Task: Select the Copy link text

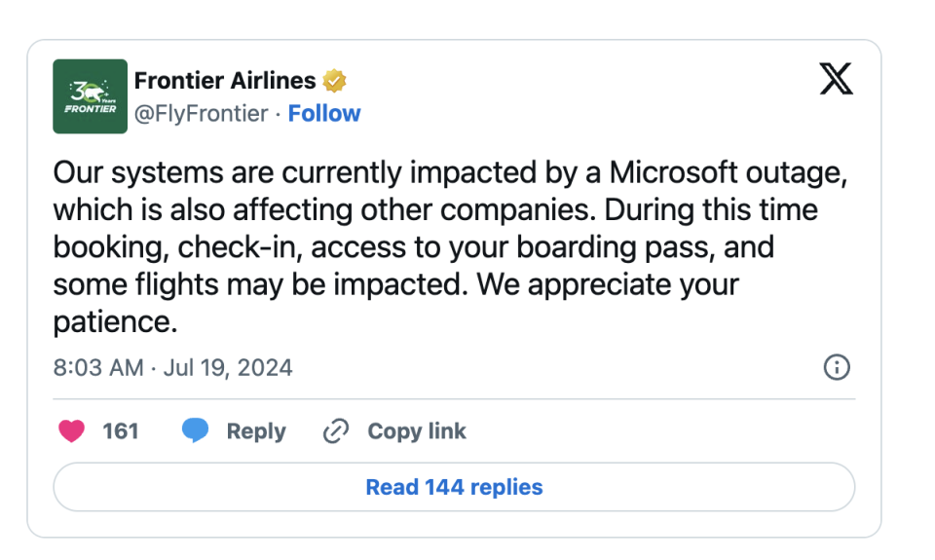Action: [x=416, y=430]
